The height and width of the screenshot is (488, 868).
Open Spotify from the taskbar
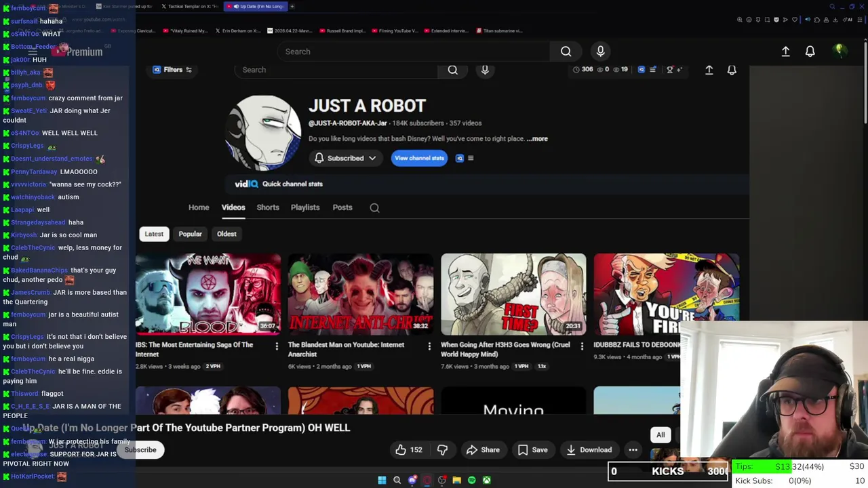pos(471,481)
